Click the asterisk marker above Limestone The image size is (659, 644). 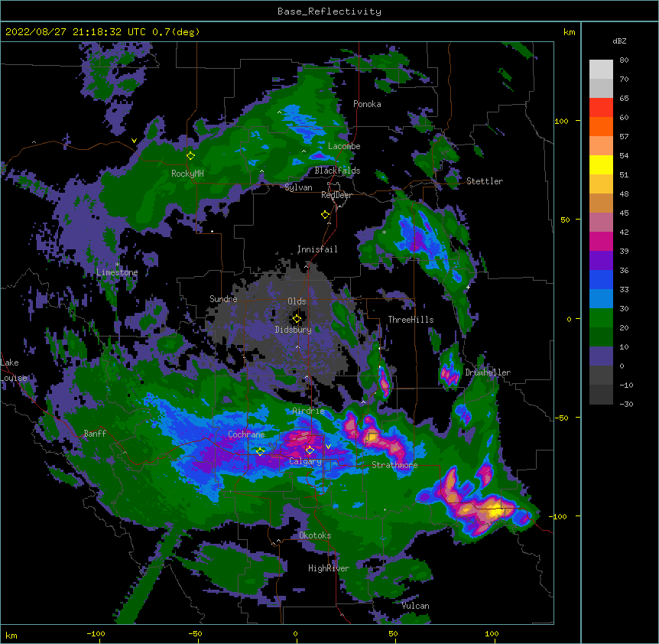(x=117, y=264)
